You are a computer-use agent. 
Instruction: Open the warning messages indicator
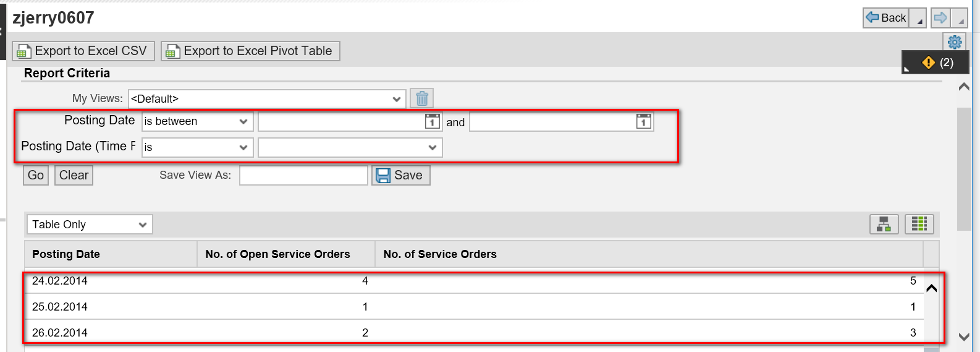click(x=936, y=62)
